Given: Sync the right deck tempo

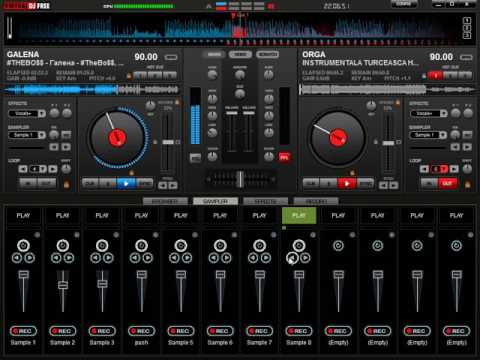Looking at the screenshot, I should [x=365, y=184].
